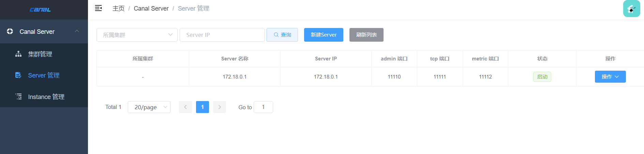
Task: Click the Server 管理 breadcrumb
Action: pyautogui.click(x=194, y=8)
